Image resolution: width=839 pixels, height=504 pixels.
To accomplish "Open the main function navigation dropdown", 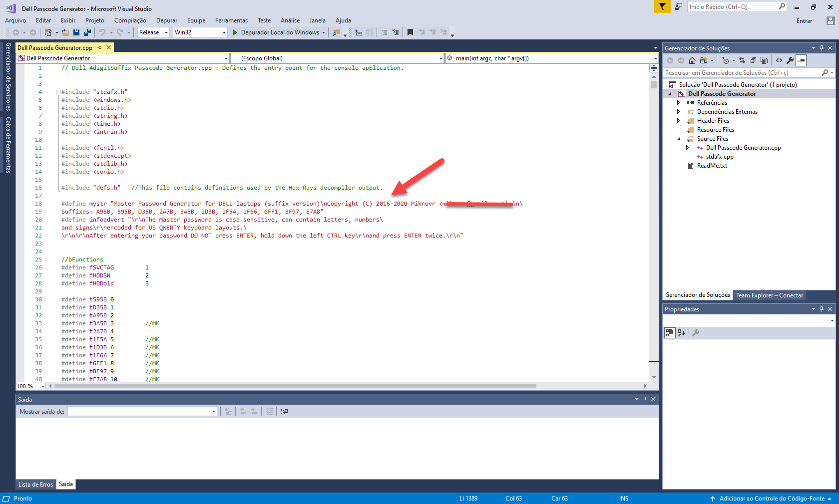I will [551, 58].
